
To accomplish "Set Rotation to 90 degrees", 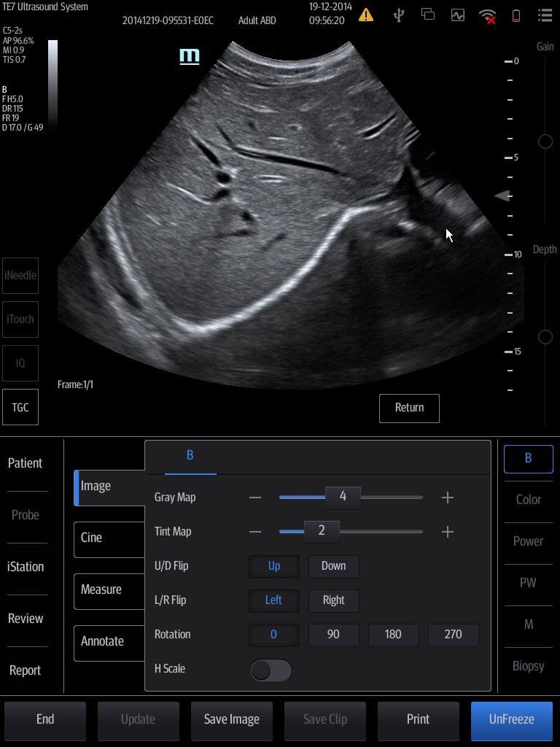I will point(333,635).
